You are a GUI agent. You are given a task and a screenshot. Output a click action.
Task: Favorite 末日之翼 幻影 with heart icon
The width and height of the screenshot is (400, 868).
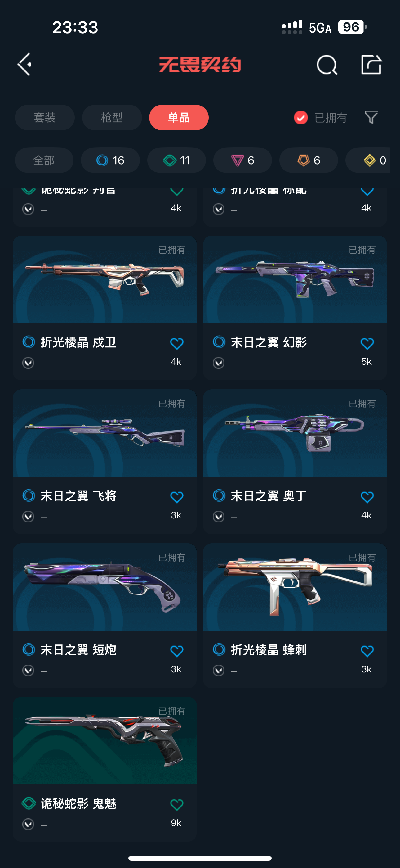pos(367,343)
